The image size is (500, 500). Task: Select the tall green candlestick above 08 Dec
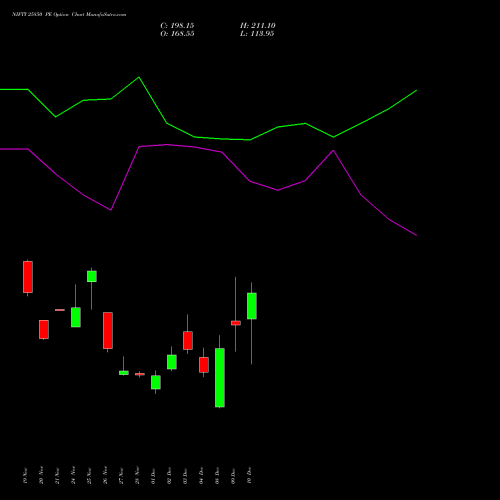220,378
